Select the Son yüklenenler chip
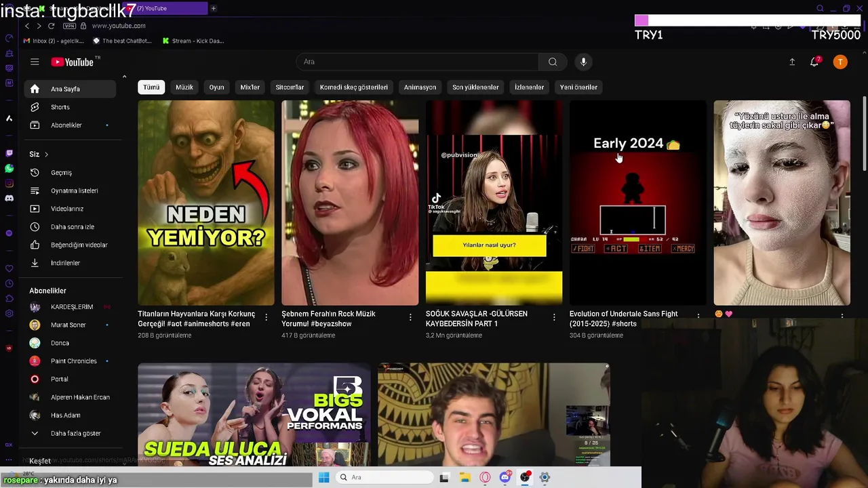This screenshot has width=868, height=488. point(475,87)
